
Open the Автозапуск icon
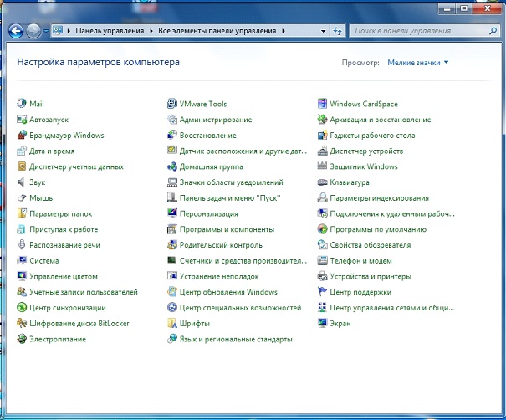22,119
